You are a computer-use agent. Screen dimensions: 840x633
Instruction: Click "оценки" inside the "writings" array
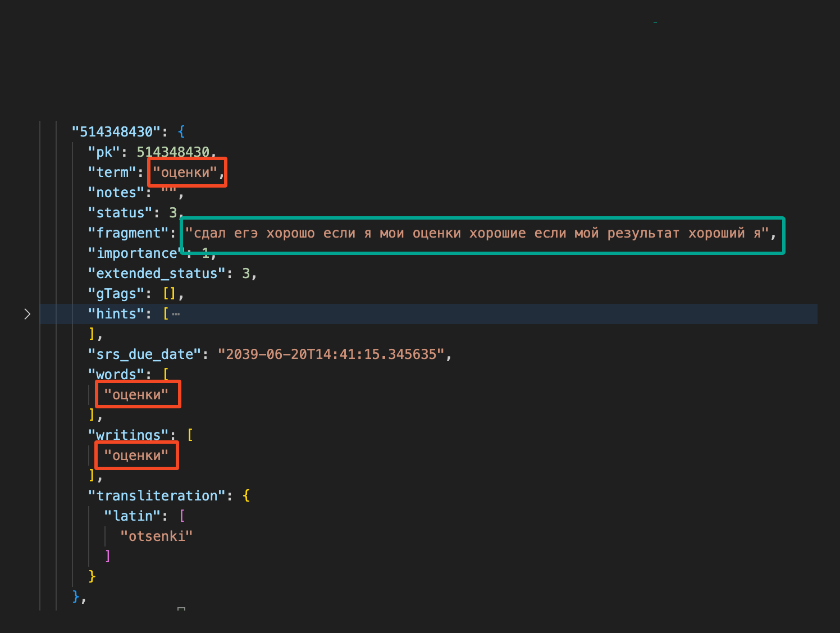pos(136,456)
